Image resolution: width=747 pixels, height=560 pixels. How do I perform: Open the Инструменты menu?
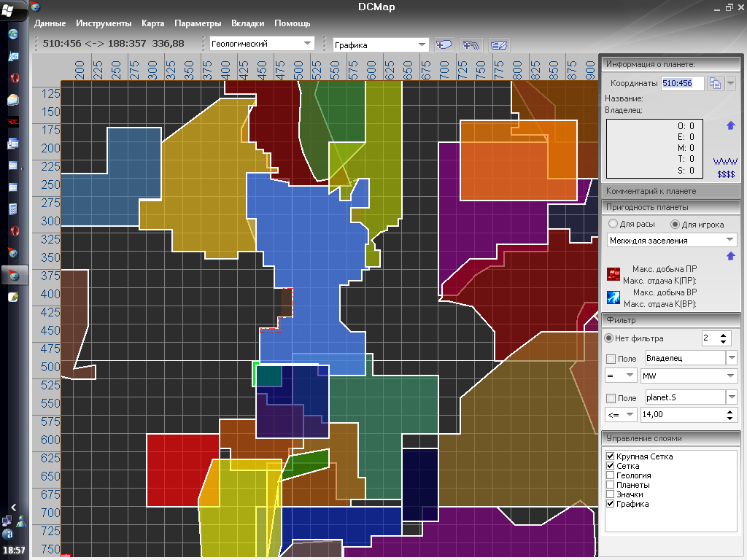tap(103, 23)
